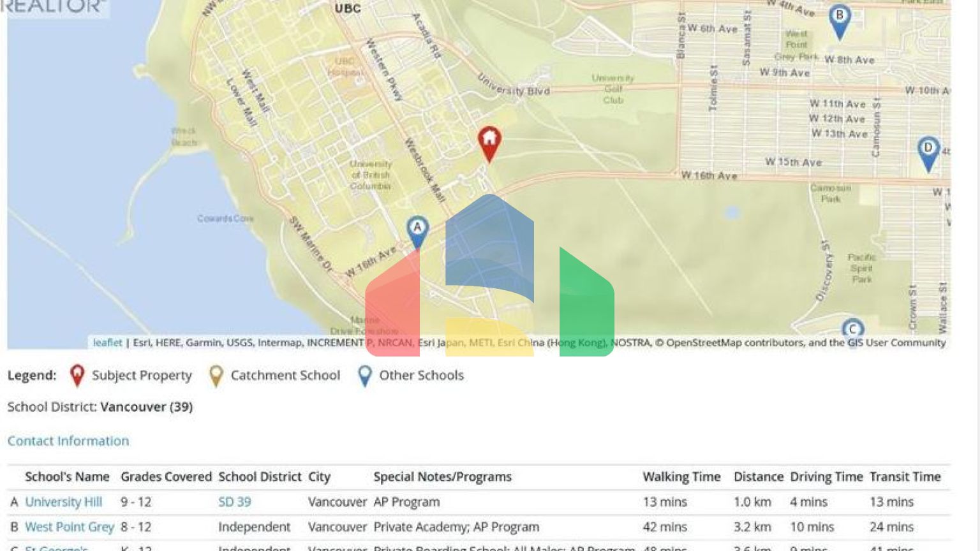Click the blue Other Schools legend icon
This screenshot has width=980, height=551.
tap(365, 376)
